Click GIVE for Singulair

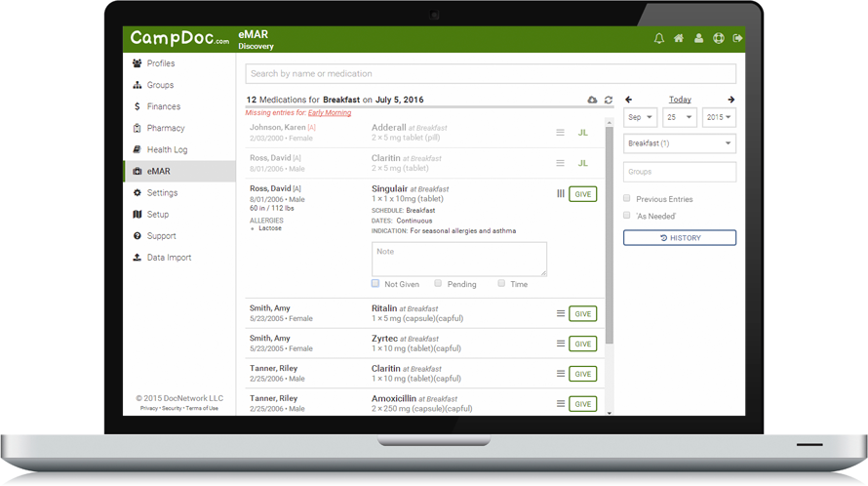[x=583, y=194]
